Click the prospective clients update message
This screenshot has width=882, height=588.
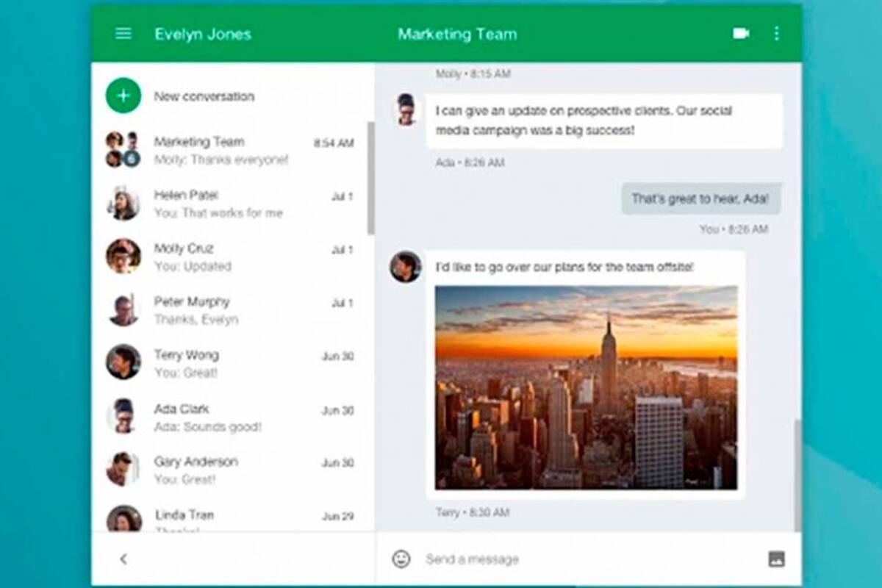pyautogui.click(x=604, y=121)
